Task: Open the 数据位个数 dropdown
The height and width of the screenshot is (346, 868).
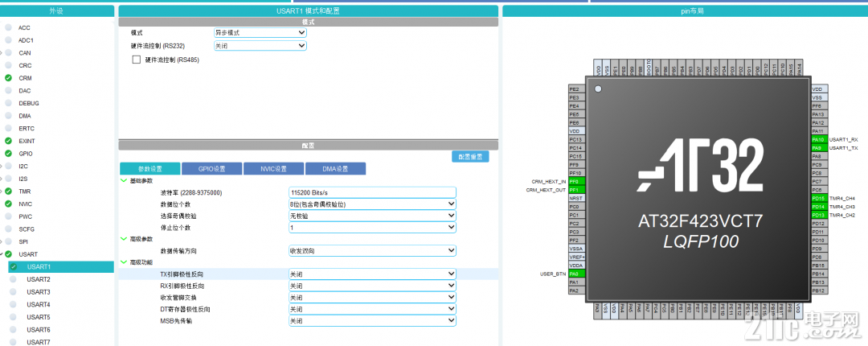Action: coord(373,204)
